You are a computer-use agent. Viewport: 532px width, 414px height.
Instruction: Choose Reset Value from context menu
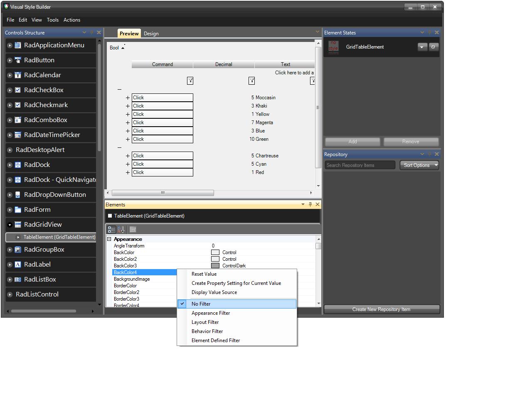pyautogui.click(x=237, y=274)
